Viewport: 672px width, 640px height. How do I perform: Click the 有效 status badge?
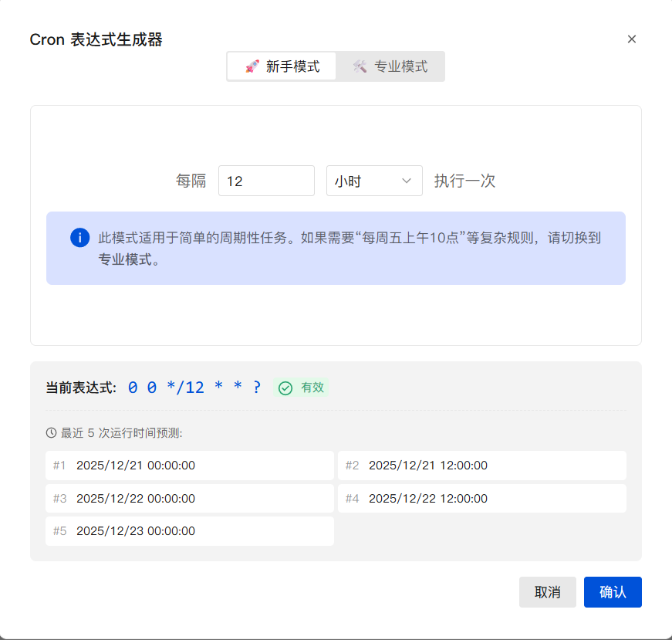(x=302, y=388)
